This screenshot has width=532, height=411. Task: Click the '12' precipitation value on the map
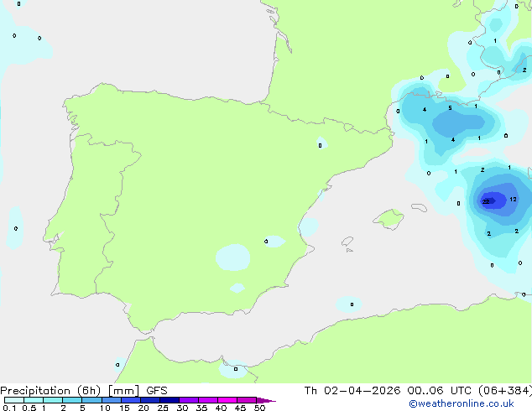513,200
